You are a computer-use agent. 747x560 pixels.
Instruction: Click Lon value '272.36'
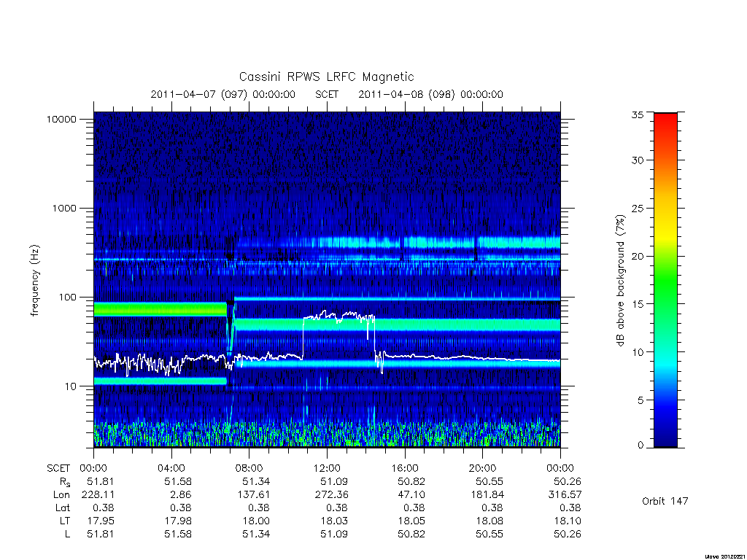click(x=332, y=495)
